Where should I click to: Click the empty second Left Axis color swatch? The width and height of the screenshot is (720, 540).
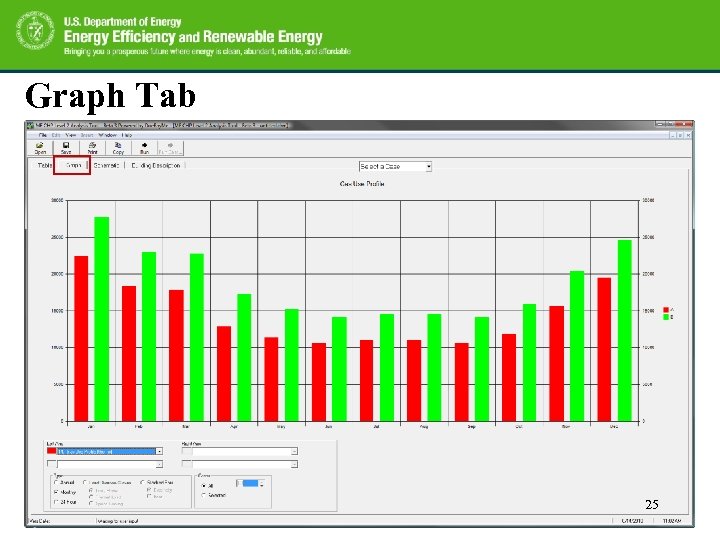51,464
